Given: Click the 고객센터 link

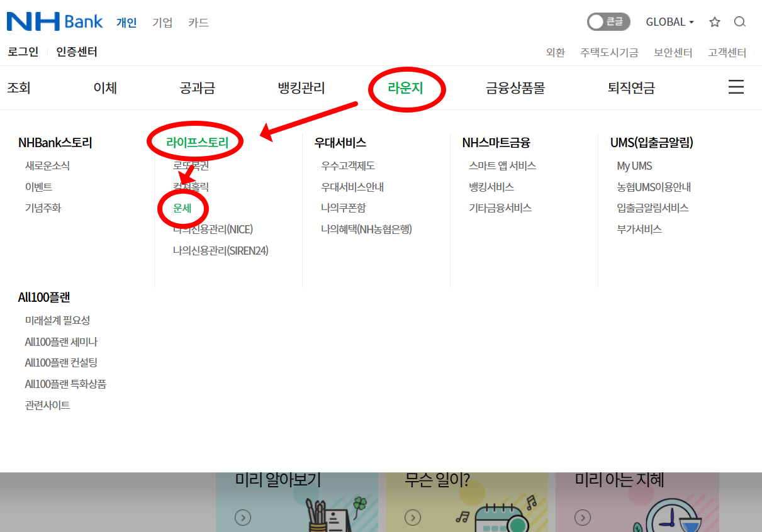Looking at the screenshot, I should coord(727,53).
